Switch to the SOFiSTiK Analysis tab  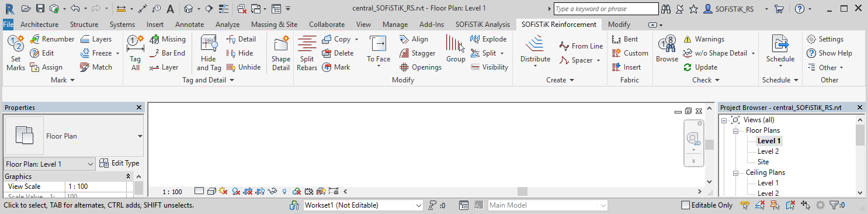pos(482,25)
